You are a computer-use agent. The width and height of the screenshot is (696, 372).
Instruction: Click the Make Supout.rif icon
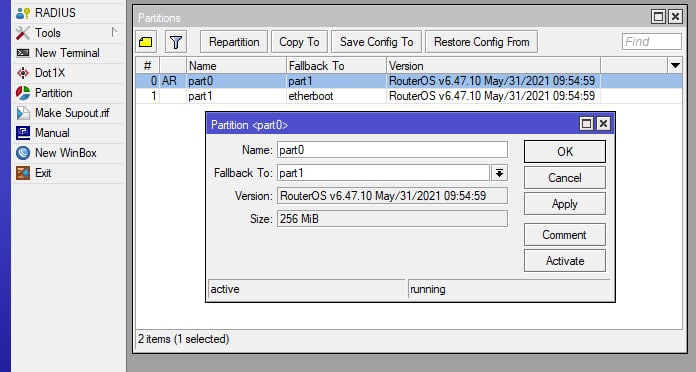tap(23, 113)
